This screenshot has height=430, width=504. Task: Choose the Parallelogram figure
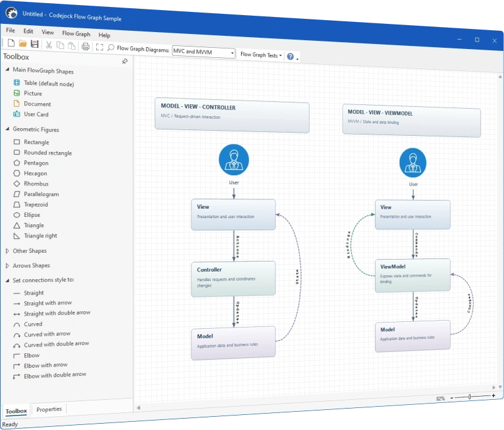coord(36,194)
